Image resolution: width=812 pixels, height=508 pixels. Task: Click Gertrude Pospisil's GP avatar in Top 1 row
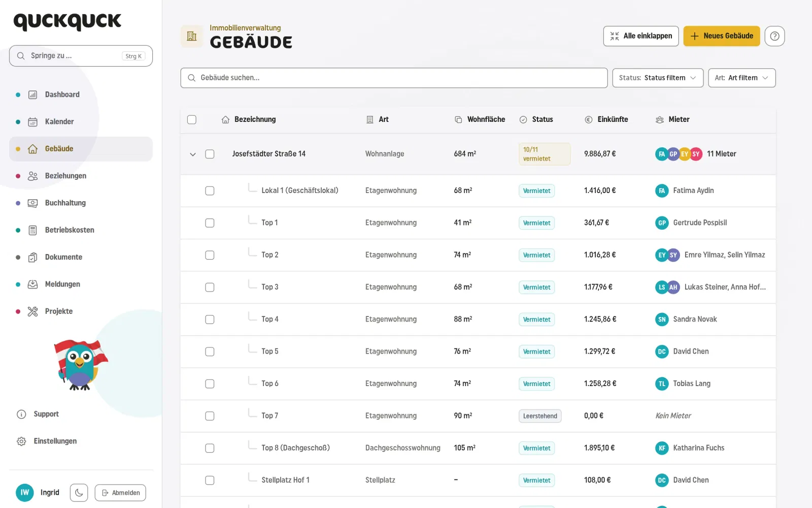pos(662,223)
